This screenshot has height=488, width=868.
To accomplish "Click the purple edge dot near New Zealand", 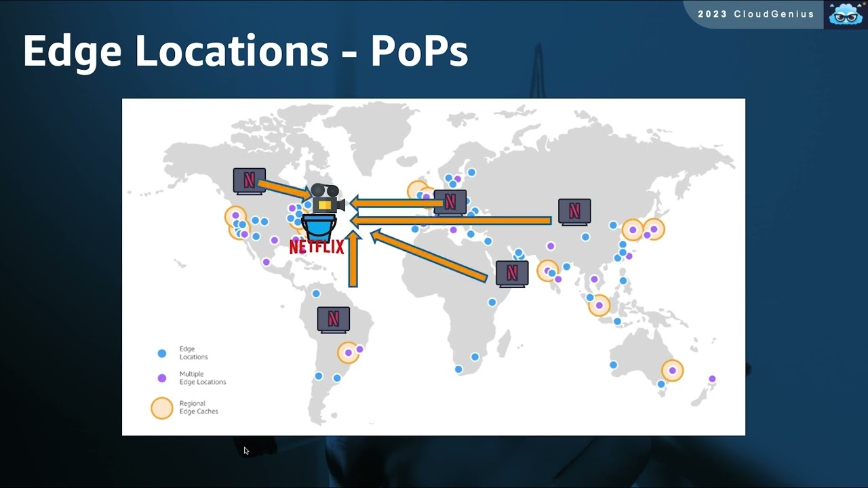I will (x=712, y=379).
